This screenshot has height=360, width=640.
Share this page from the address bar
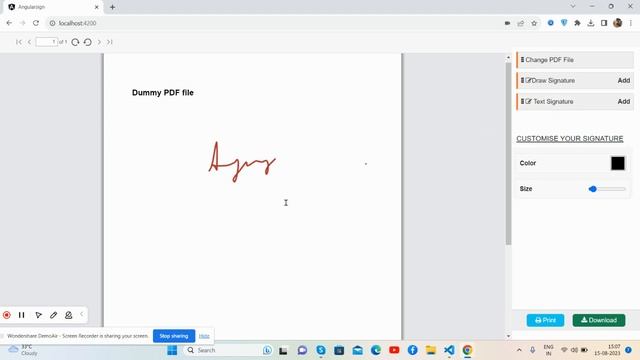pyautogui.click(x=520, y=23)
